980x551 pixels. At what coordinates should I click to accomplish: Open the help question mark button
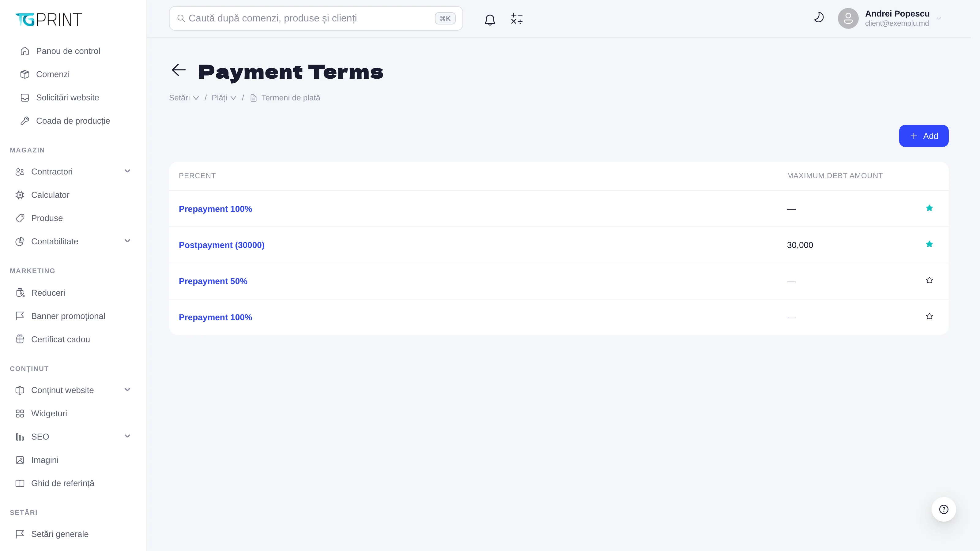pos(944,509)
